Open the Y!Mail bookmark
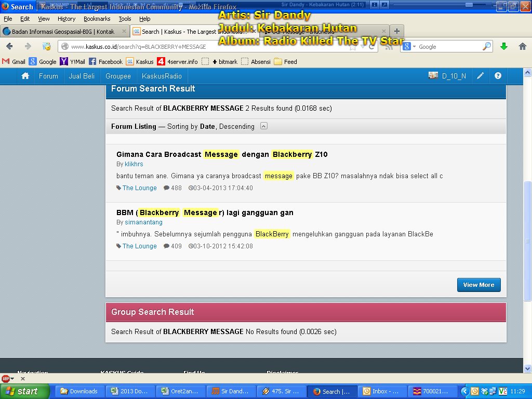The height and width of the screenshot is (399, 532). click(72, 61)
